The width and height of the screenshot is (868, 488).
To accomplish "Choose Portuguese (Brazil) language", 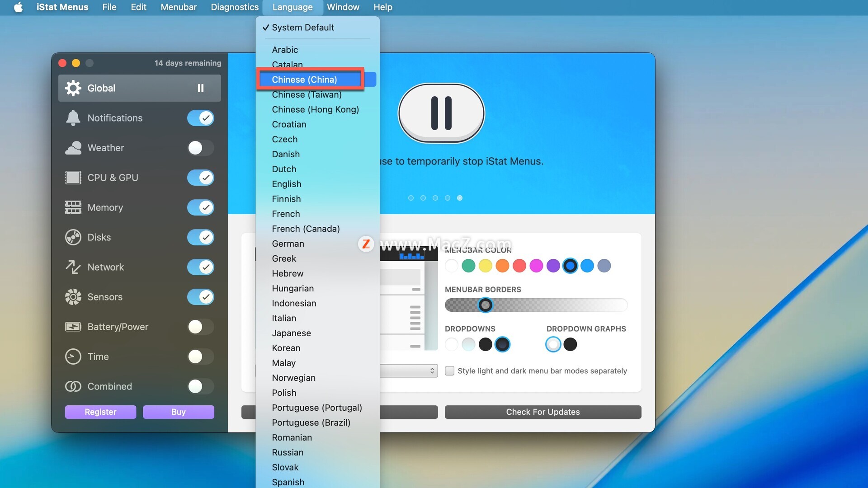I will pos(317,422).
